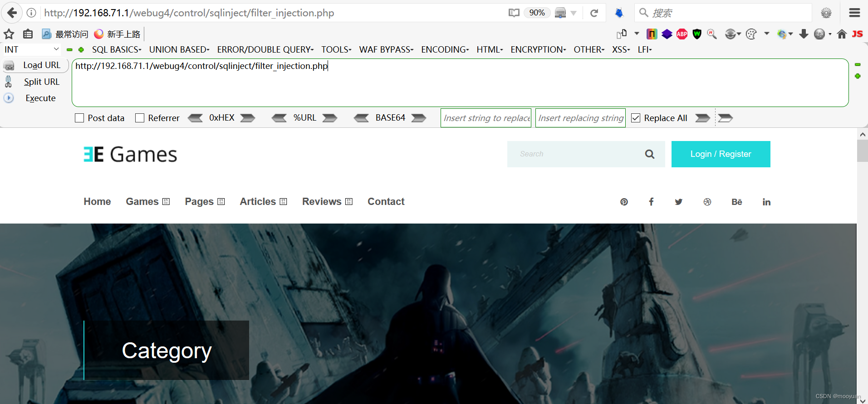Open the site information icon in address bar
The width and height of the screenshot is (868, 404).
tap(31, 13)
